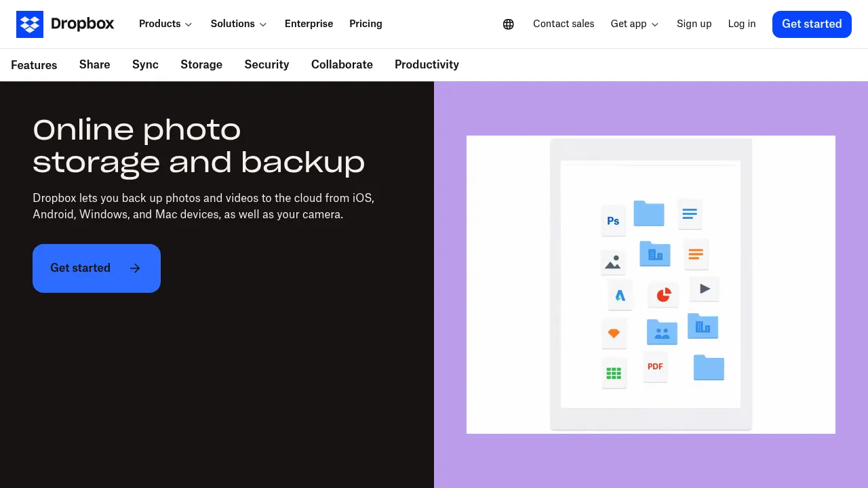
Task: Click the Dropbox logo icon
Action: pyautogui.click(x=30, y=24)
